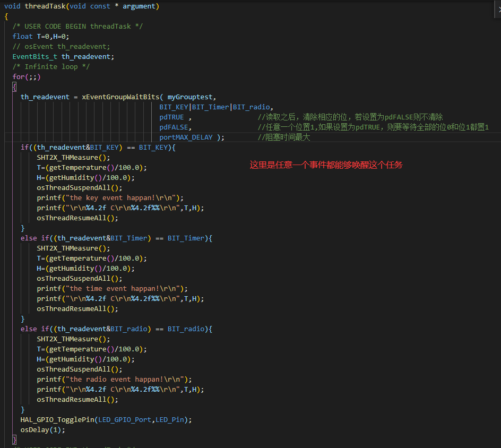
Task: Select the EventBits_t type name
Action: point(35,57)
